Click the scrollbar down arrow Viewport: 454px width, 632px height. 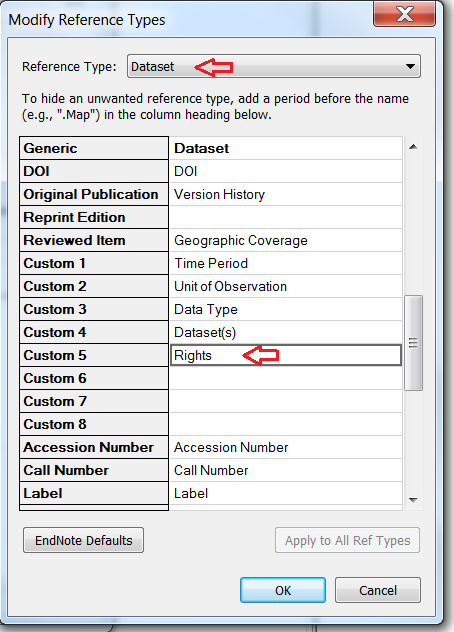point(413,500)
